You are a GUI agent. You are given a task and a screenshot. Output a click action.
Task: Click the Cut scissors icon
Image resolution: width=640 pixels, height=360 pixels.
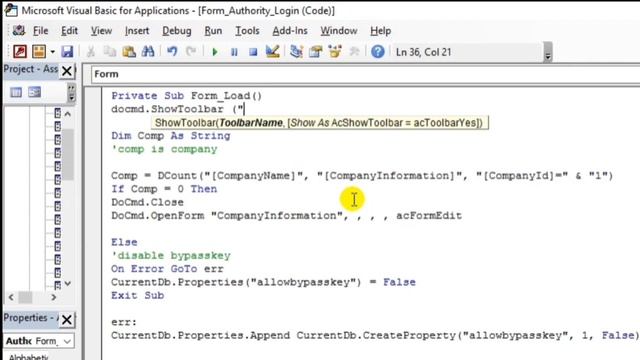click(91, 52)
